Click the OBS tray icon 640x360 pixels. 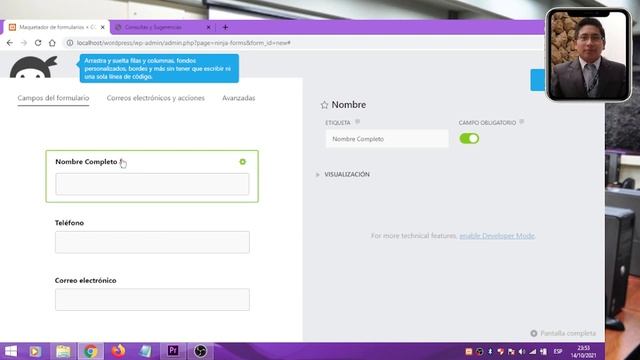pyautogui.click(x=480, y=352)
